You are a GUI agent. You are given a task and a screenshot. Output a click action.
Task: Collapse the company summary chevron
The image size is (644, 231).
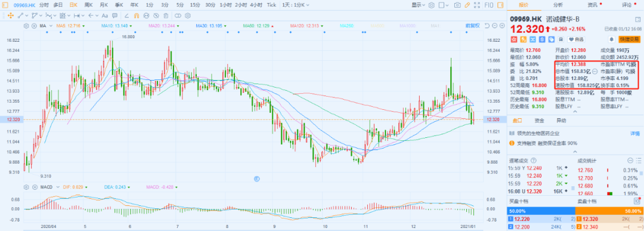[x=575, y=152]
